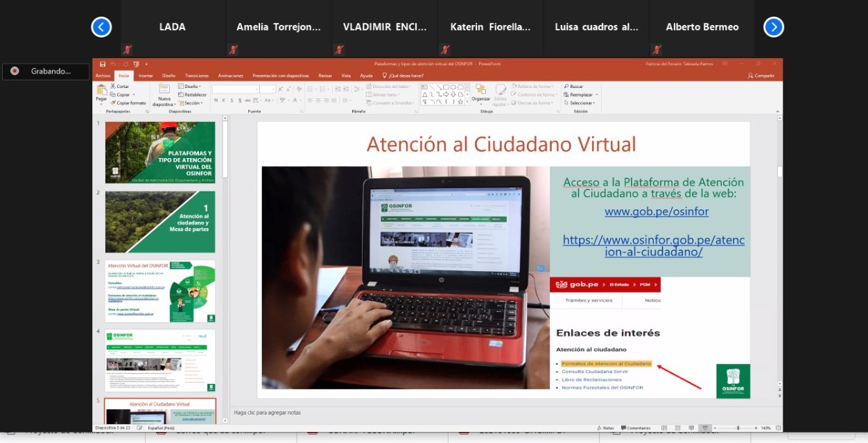Click the Undo arrow in quick access toolbar
The width and height of the screenshot is (868, 443).
click(113, 64)
